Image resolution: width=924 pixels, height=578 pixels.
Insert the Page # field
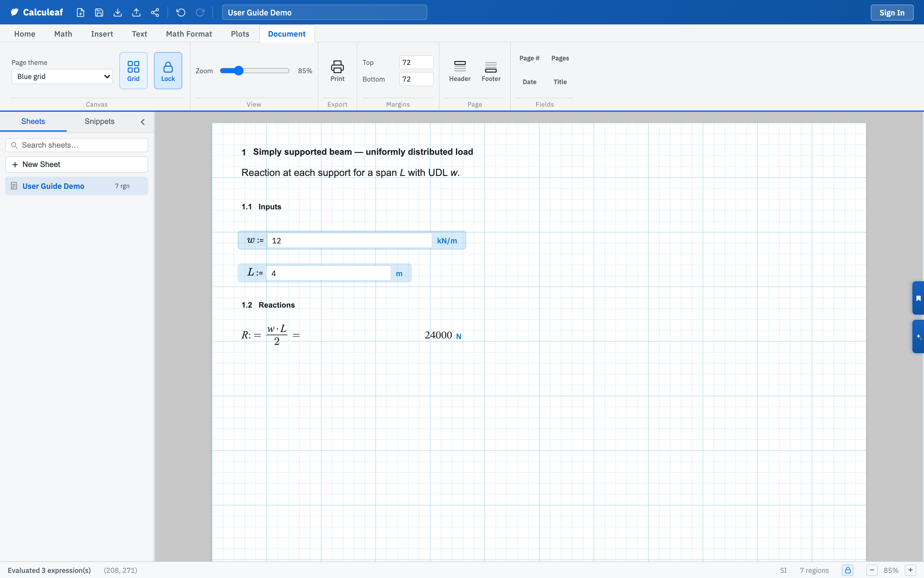(x=529, y=58)
